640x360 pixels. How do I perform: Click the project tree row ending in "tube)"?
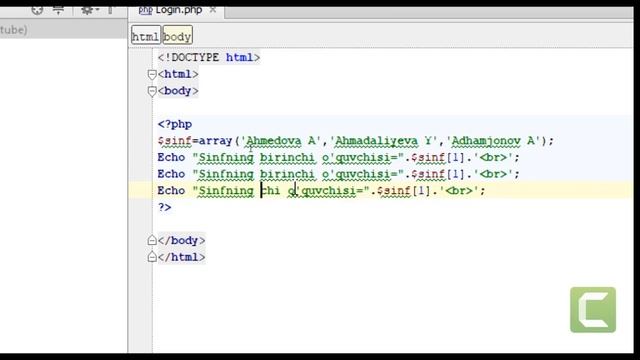coord(64,30)
